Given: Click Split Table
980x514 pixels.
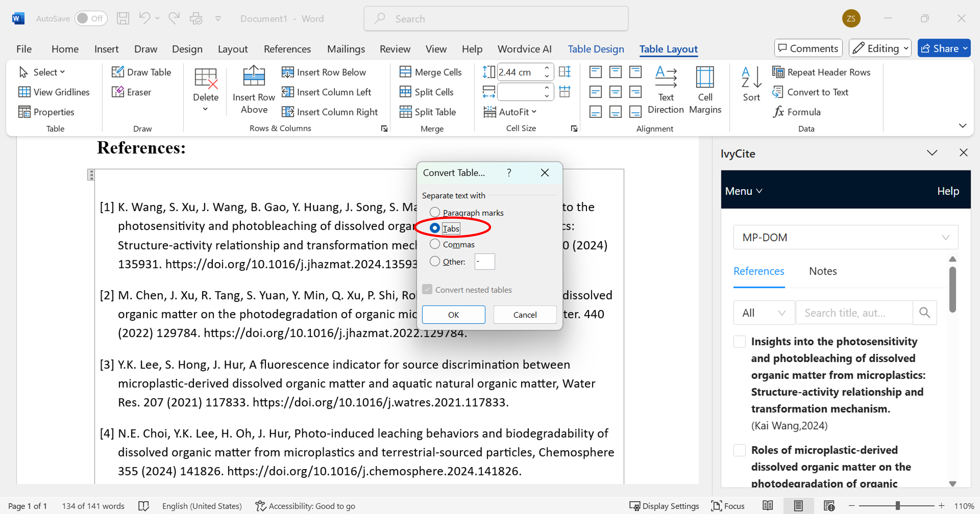Looking at the screenshot, I should pyautogui.click(x=428, y=112).
